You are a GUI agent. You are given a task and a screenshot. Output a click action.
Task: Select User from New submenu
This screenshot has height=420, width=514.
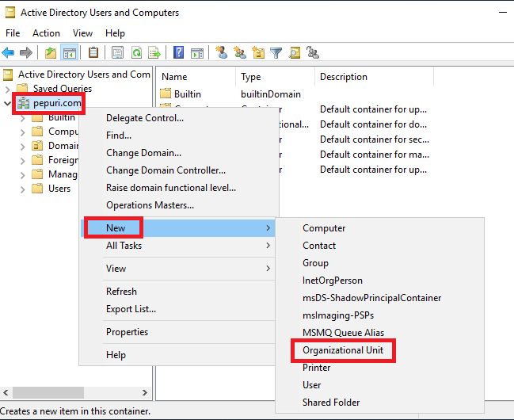tap(379, 385)
